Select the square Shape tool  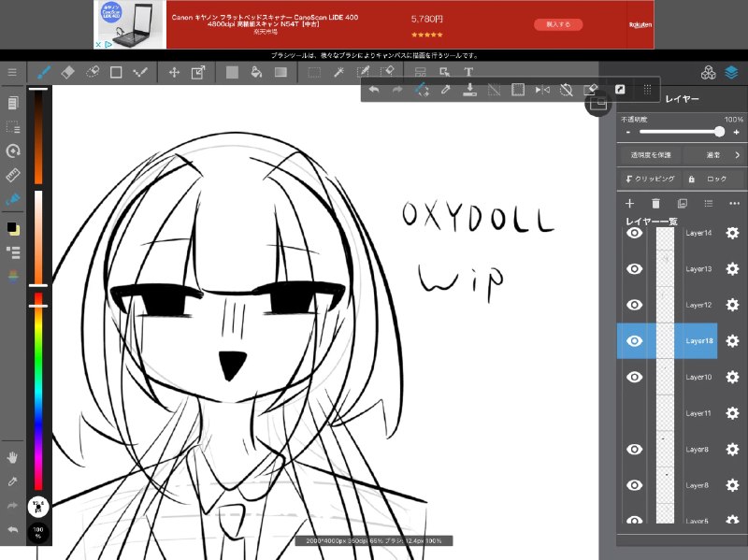(x=116, y=73)
